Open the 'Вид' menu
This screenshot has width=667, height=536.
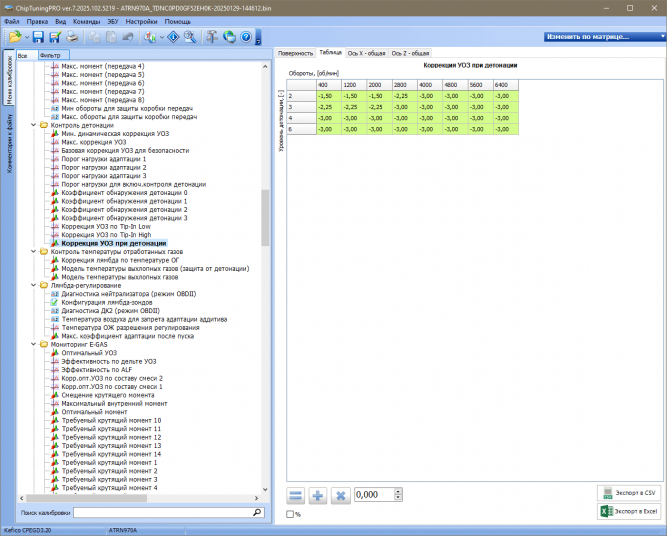click(x=60, y=21)
